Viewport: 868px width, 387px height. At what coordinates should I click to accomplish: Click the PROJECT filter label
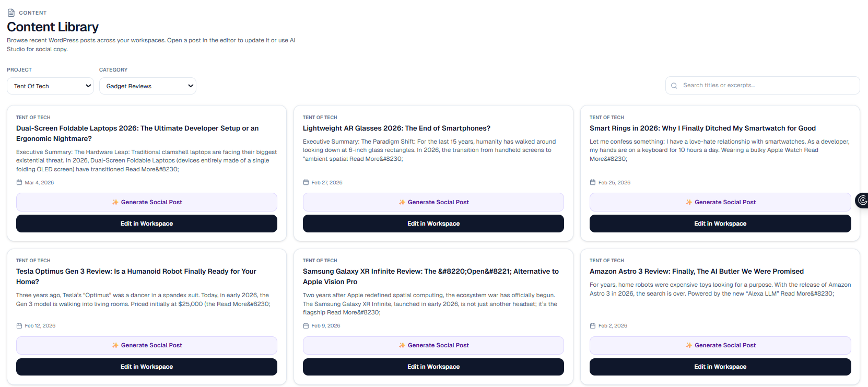coord(19,69)
